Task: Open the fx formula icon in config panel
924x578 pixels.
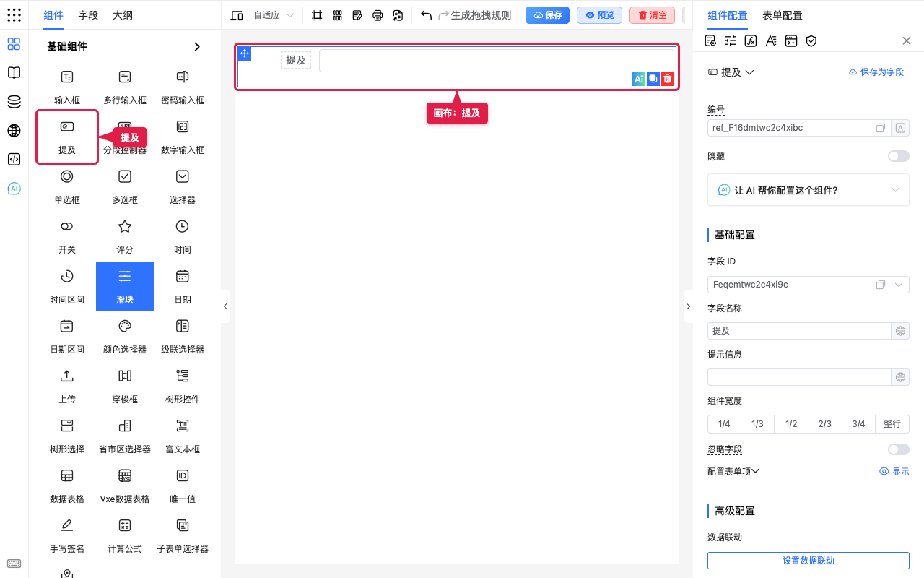Action: 751,40
